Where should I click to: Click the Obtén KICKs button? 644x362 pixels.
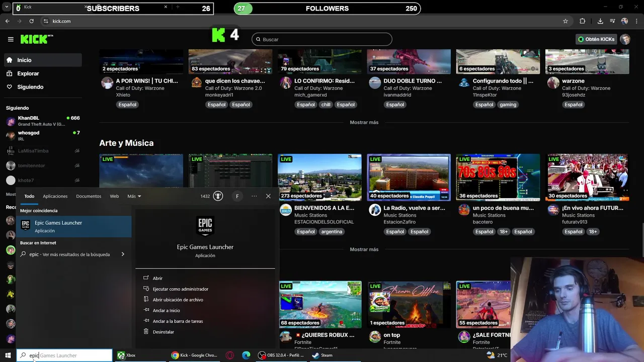[x=596, y=39]
